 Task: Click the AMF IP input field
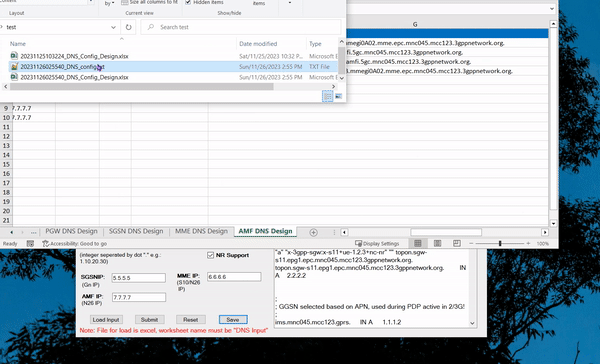point(139,297)
